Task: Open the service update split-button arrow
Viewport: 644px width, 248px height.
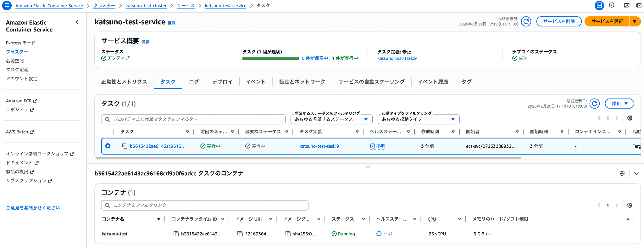Action: [635, 21]
